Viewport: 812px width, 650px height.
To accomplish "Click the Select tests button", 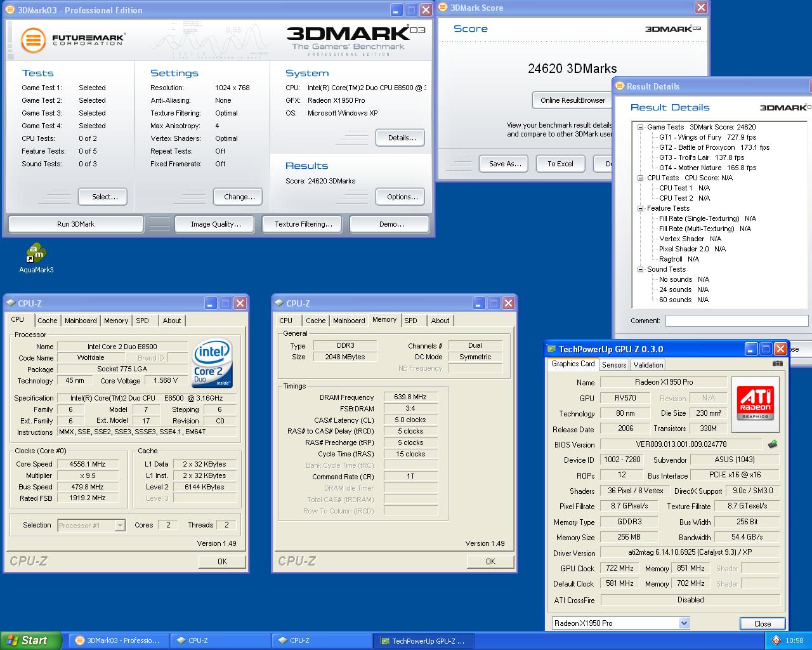I will coord(102,197).
